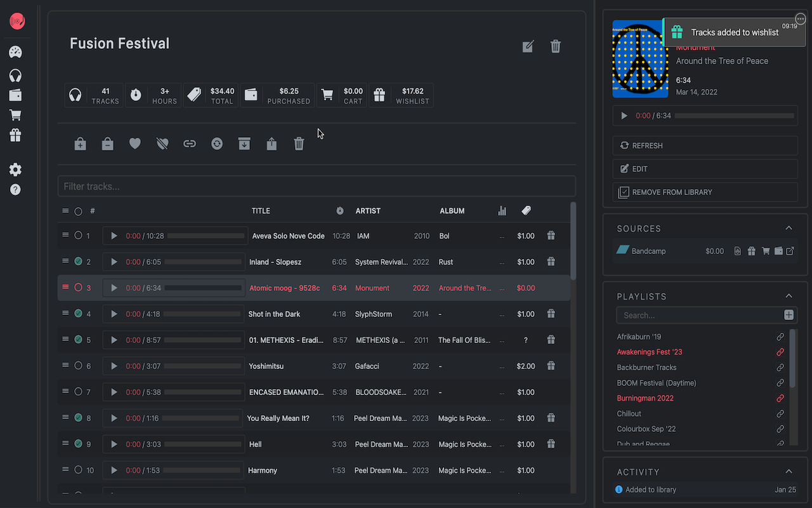
Task: Open settings gear in the sidebar
Action: (16, 170)
